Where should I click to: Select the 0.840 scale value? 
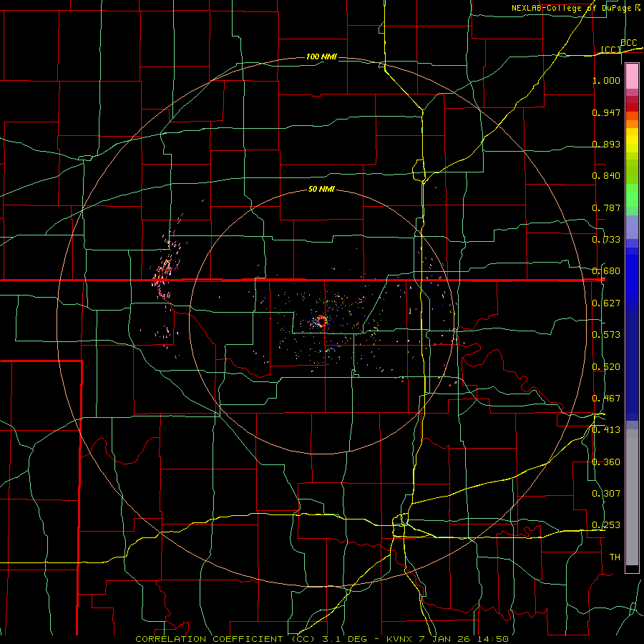pos(606,176)
